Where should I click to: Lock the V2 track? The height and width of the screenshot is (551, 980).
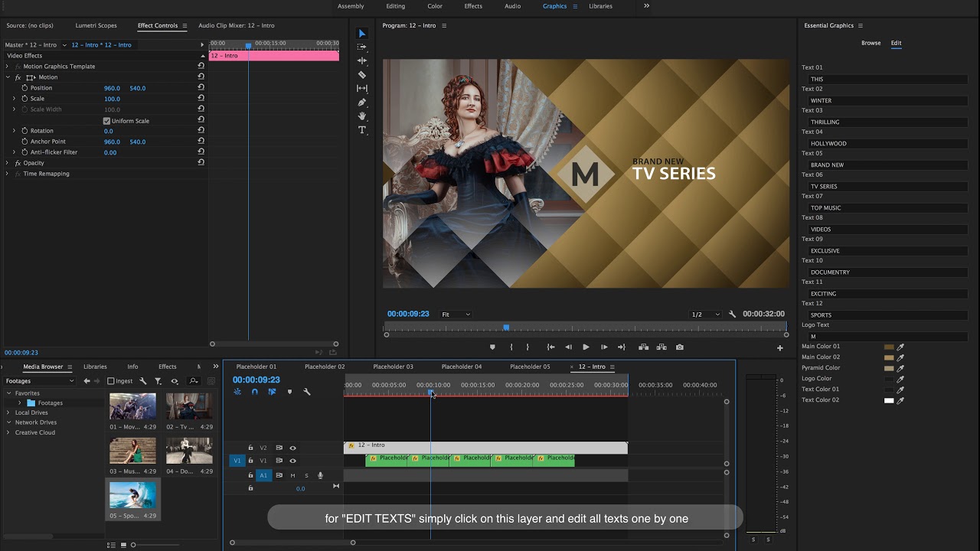tap(250, 448)
